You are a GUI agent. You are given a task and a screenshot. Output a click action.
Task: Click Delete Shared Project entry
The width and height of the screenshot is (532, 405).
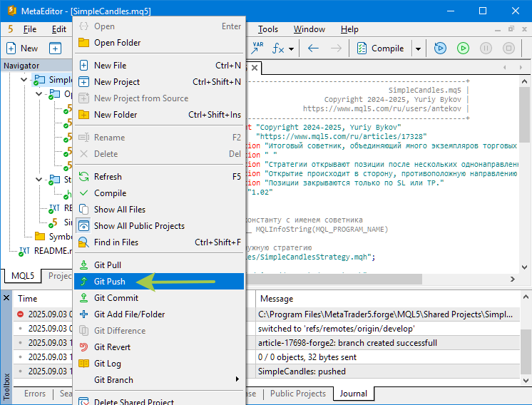(x=159, y=401)
